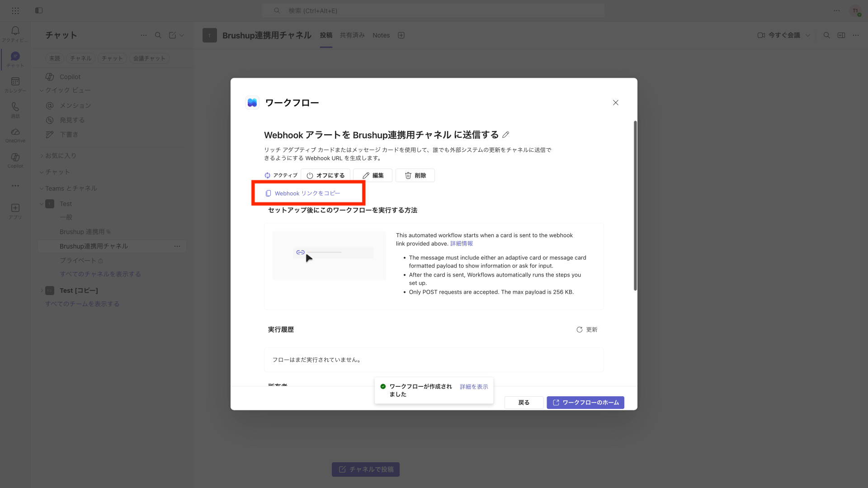The height and width of the screenshot is (488, 868).
Task: Filter chats by チャネル
Action: point(81,58)
